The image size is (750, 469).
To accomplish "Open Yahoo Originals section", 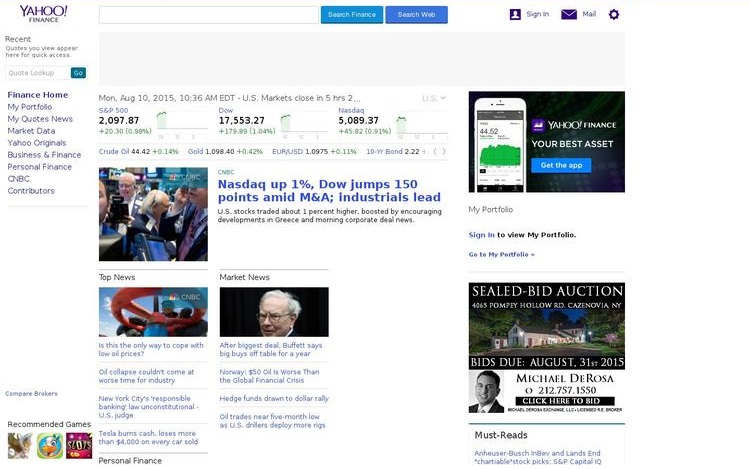I will pyautogui.click(x=37, y=142).
